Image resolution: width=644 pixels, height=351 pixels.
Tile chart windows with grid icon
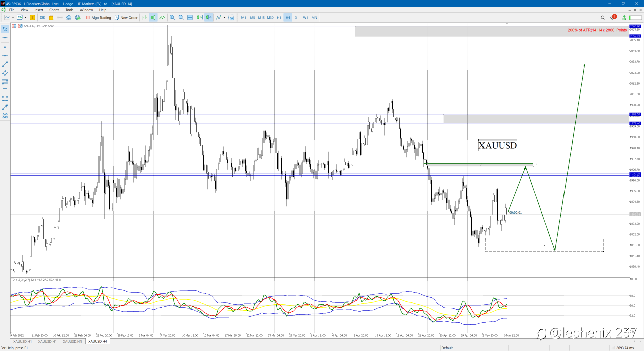tap(190, 17)
